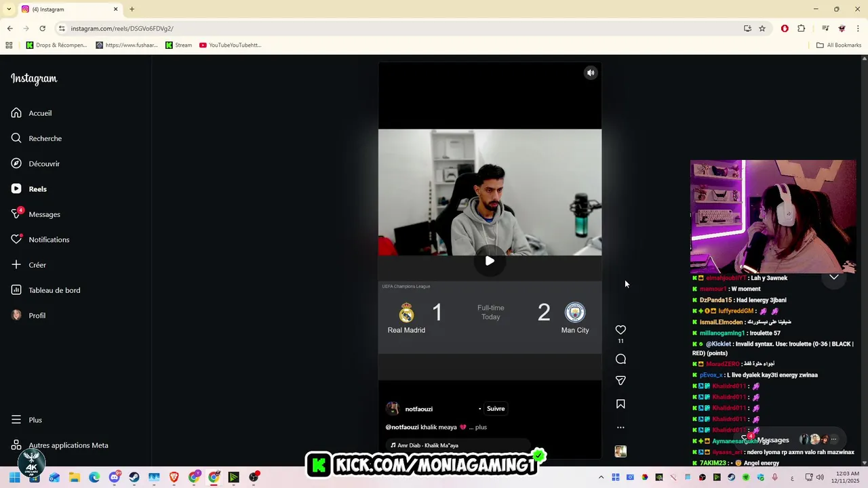Viewport: 868px width, 488px height.
Task: Open Découvrir explore page
Action: 36,163
